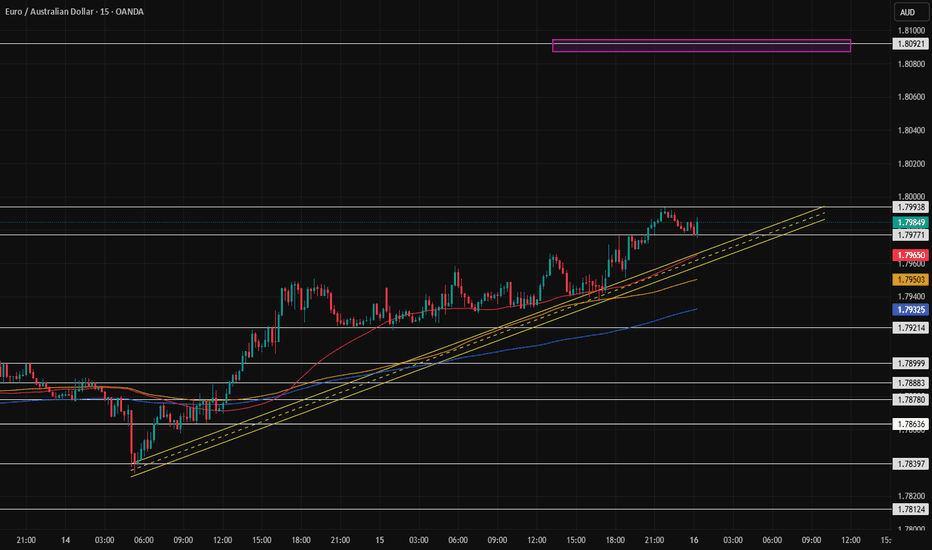Select the 1.79214 price level label
The height and width of the screenshot is (550, 932).
911,328
